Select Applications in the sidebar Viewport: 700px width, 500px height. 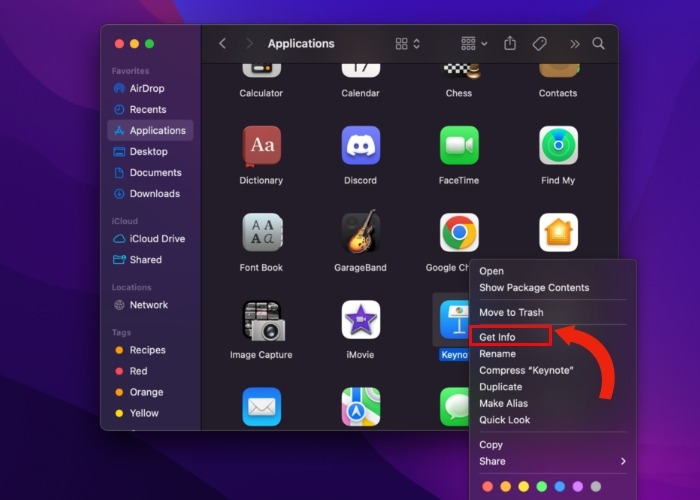click(150, 130)
